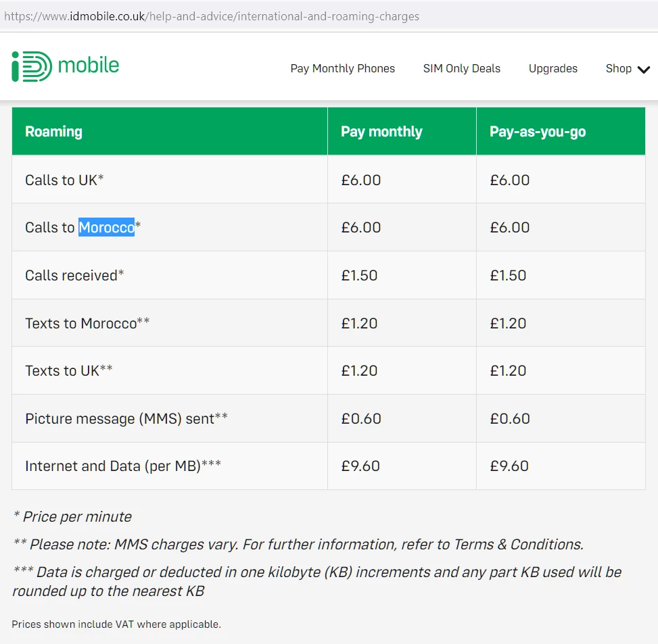This screenshot has width=658, height=644.
Task: Click the Roaming column header
Action: point(53,132)
